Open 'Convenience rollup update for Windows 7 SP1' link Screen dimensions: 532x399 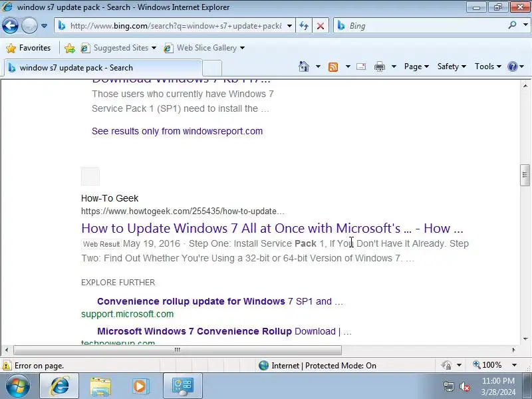tap(220, 301)
